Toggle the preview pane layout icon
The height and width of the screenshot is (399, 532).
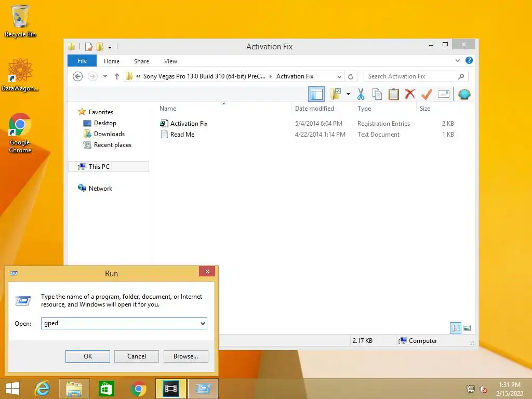(316, 94)
